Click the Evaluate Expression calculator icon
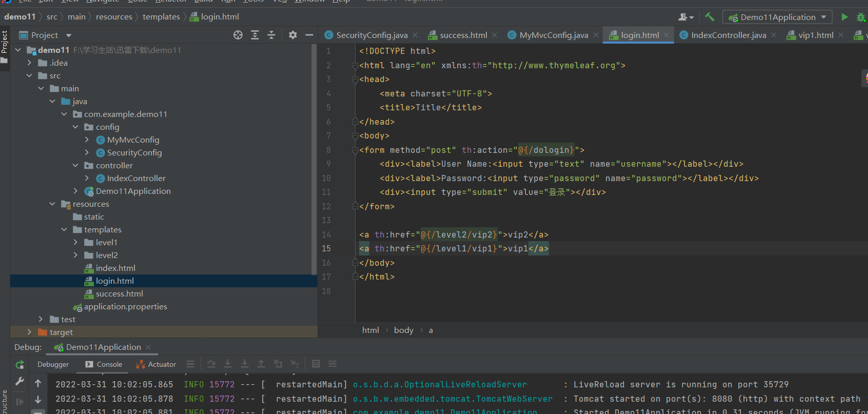The height and width of the screenshot is (414, 868). click(x=316, y=364)
